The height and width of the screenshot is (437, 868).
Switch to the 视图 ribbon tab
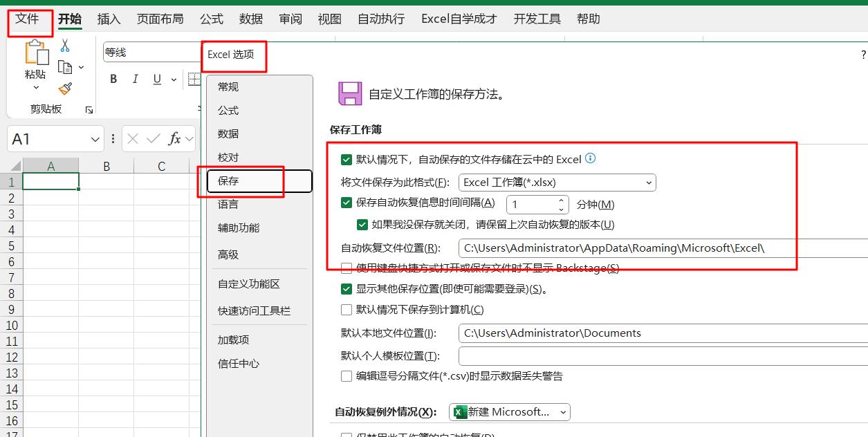pyautogui.click(x=330, y=19)
